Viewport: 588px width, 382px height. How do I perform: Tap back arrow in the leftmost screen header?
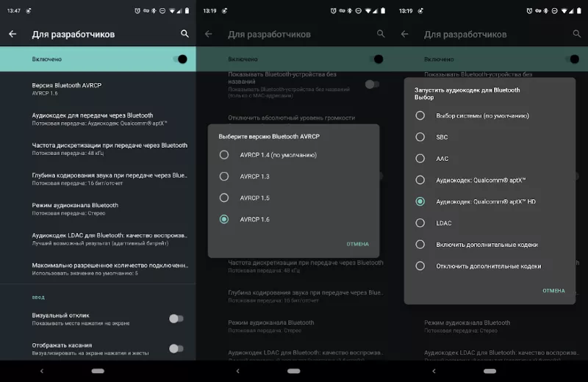(x=12, y=34)
